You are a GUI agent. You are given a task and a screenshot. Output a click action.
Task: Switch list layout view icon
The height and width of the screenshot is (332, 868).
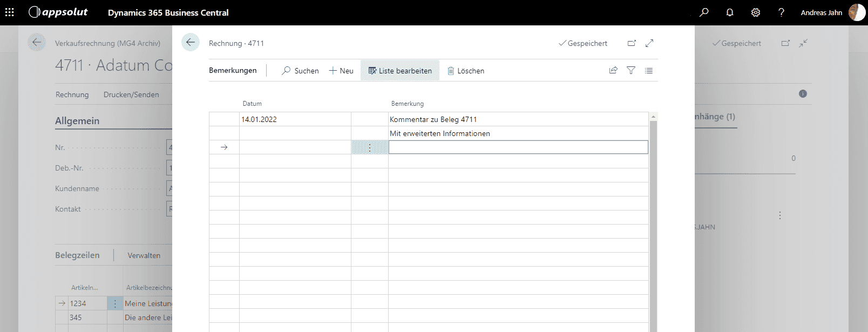click(649, 70)
